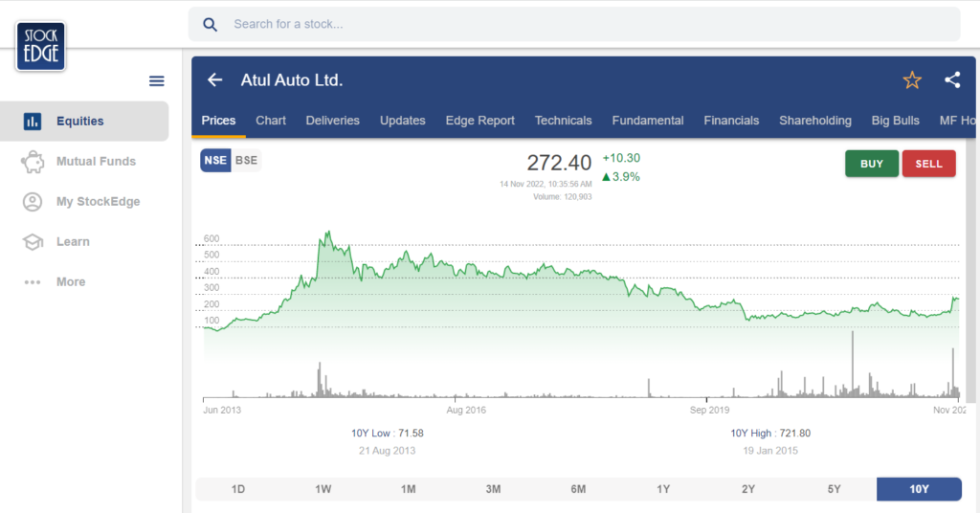This screenshot has height=513, width=980.
Task: Select the 1W time range
Action: (x=323, y=489)
